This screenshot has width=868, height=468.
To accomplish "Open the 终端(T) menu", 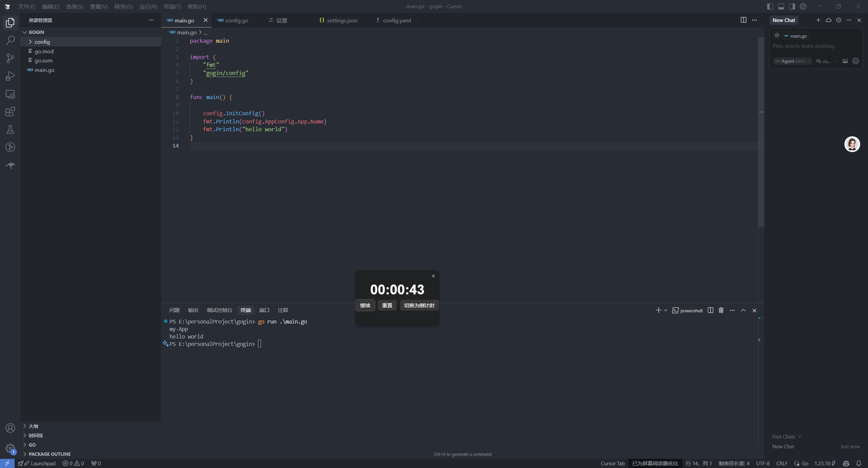I will (172, 6).
